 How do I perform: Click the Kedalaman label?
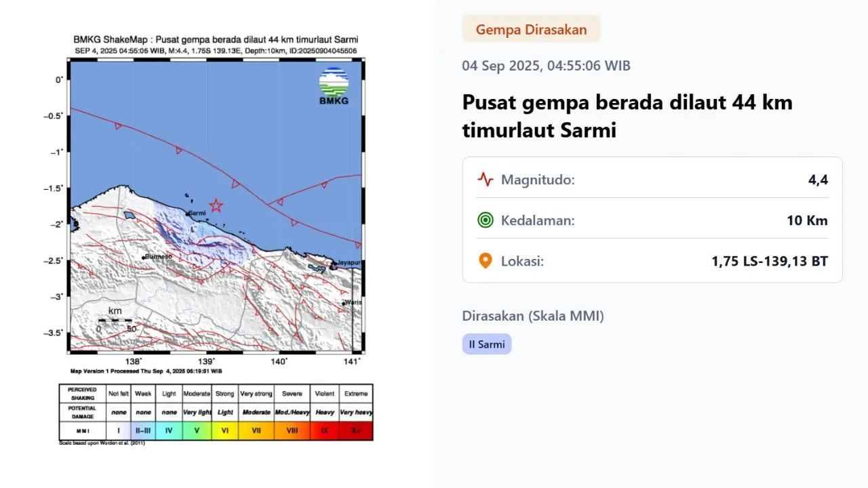538,221
